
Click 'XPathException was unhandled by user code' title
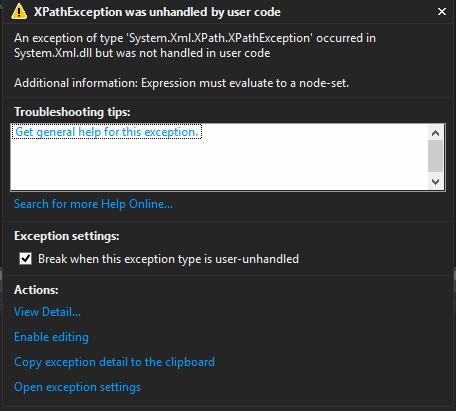[157, 12]
